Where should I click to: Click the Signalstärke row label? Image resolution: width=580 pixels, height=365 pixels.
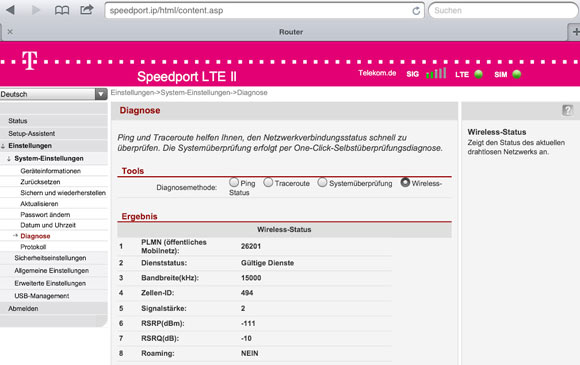(163, 308)
